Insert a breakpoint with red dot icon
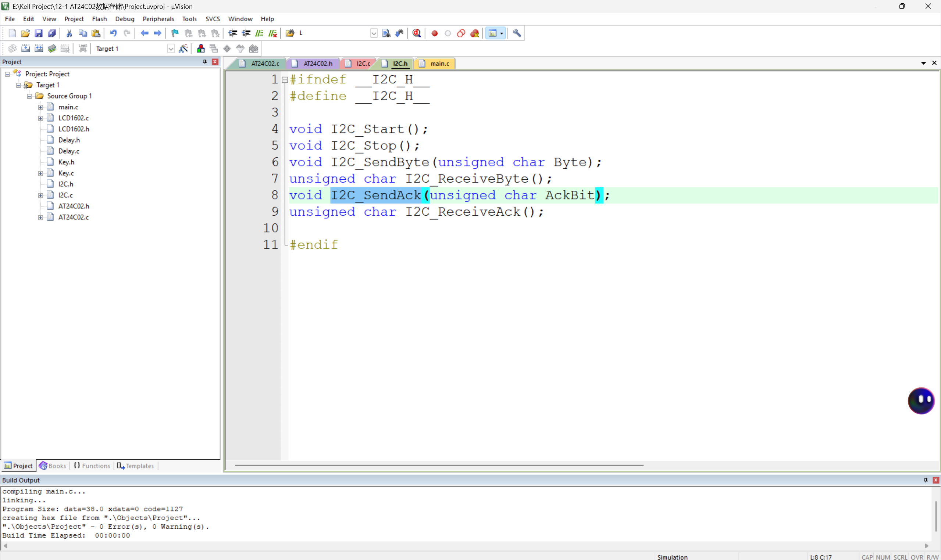This screenshot has width=941, height=560. (434, 33)
